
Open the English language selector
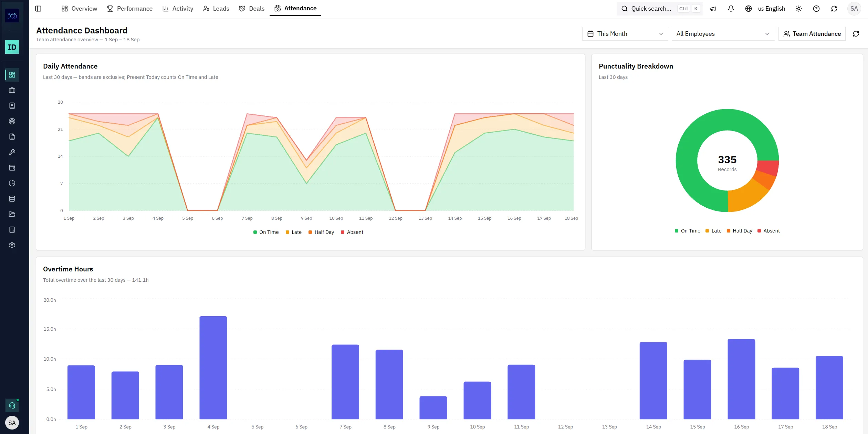point(765,9)
